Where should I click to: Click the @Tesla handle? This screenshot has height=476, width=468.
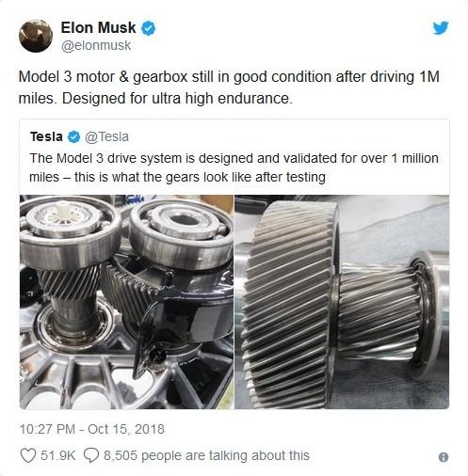point(106,137)
